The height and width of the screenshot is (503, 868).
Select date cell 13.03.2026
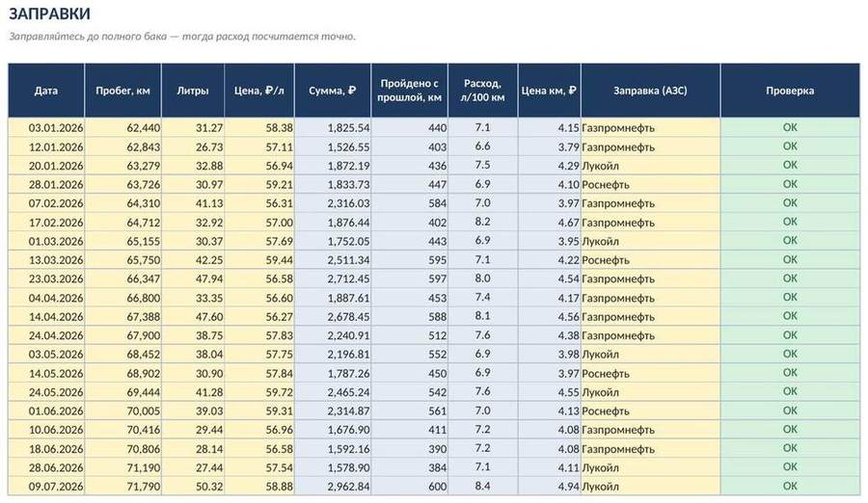click(46, 259)
